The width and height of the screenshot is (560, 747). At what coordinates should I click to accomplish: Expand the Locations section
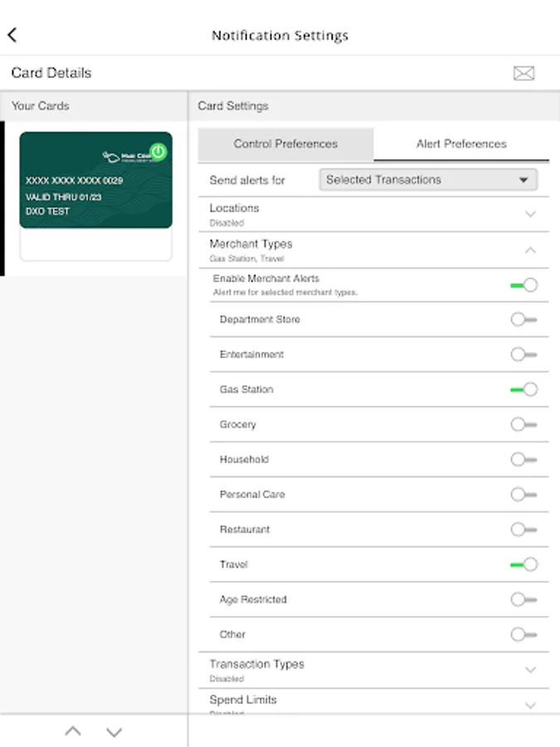[531, 213]
